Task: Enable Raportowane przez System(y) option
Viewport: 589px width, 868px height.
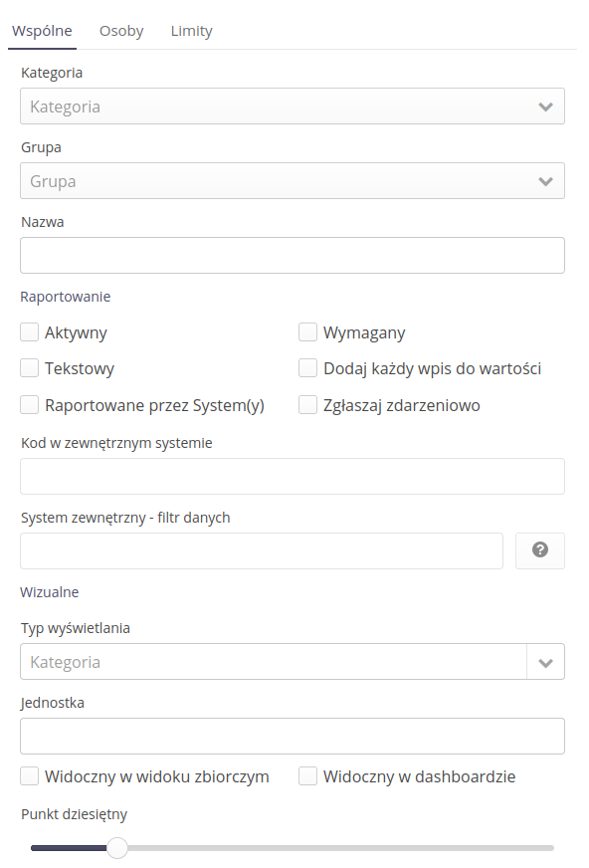Action: [29, 405]
